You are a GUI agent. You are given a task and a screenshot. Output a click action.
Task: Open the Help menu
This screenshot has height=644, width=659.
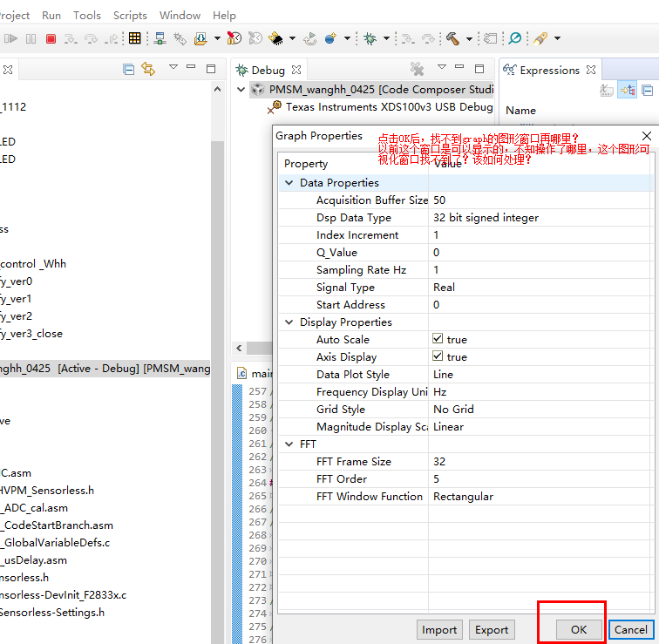click(x=224, y=16)
